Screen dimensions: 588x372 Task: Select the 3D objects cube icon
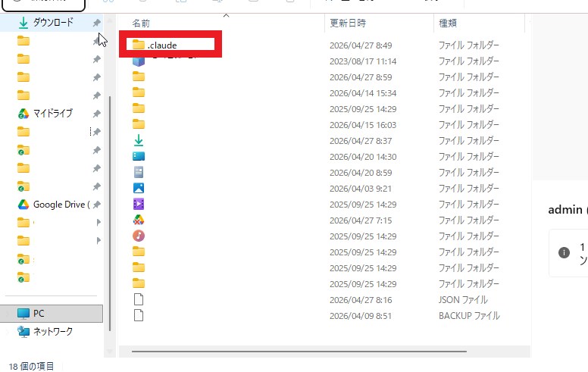pos(139,61)
